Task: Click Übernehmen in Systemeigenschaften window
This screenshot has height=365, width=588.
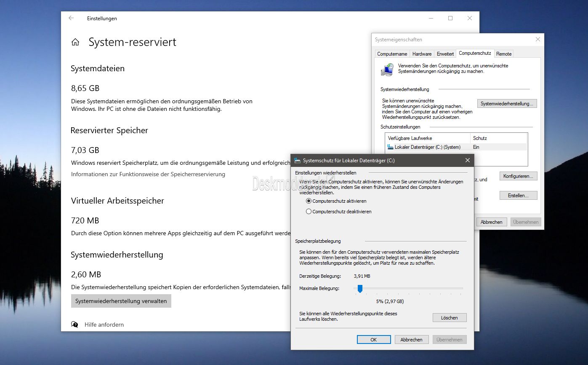Action: point(526,222)
